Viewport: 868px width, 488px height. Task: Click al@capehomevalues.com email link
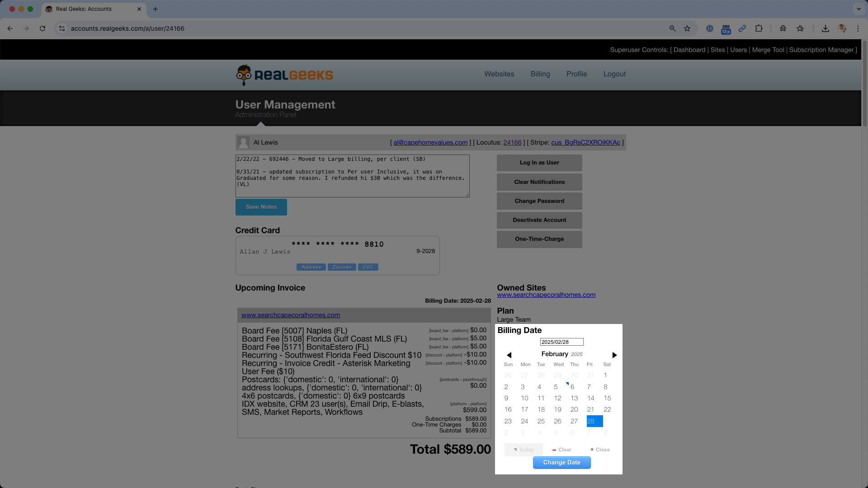[x=430, y=142]
